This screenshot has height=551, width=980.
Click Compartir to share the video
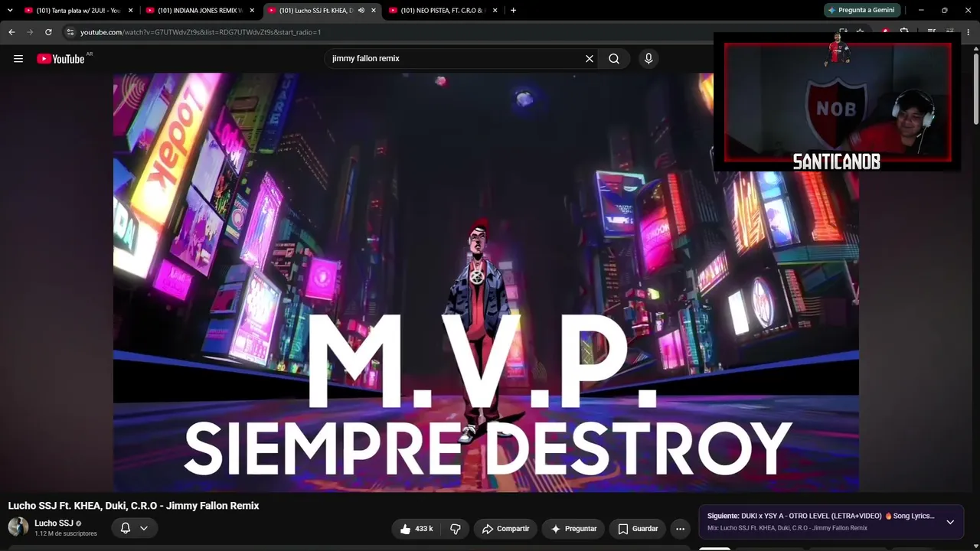506,529
